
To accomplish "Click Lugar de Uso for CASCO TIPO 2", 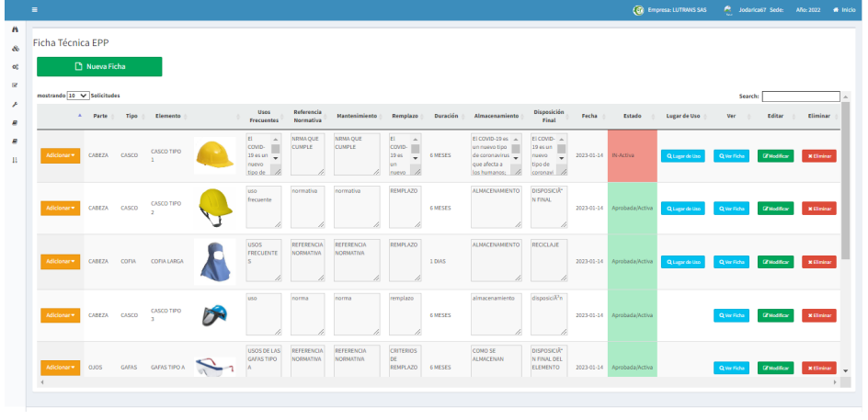I will pyautogui.click(x=683, y=209).
